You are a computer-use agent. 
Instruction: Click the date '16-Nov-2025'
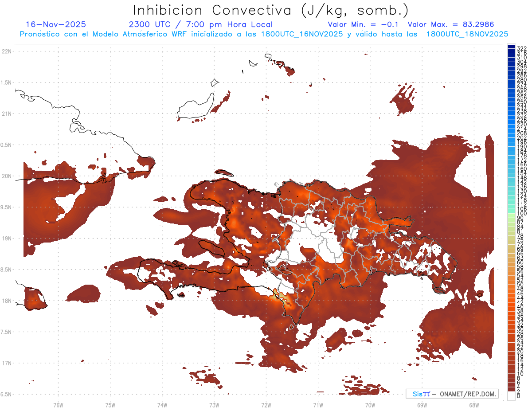point(56,24)
